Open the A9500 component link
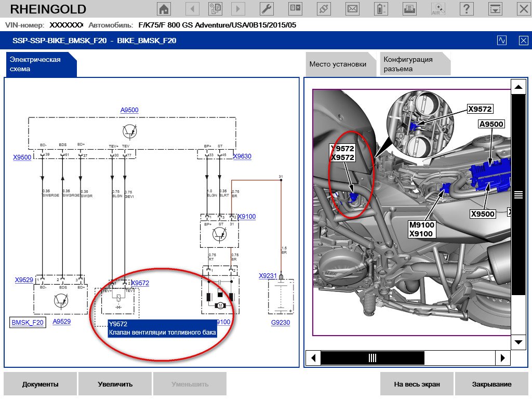Screen dimensions: 532x399 pyautogui.click(x=129, y=110)
